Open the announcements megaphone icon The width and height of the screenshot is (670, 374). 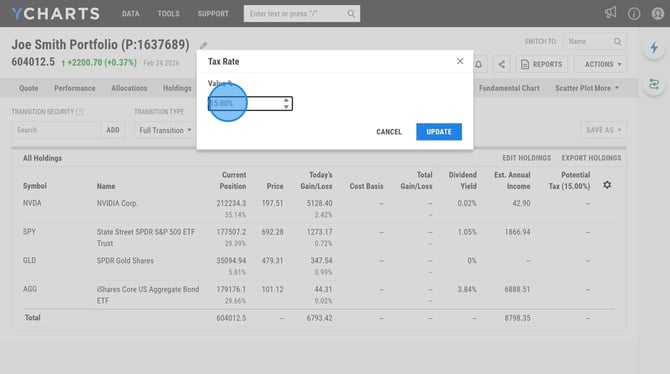611,13
